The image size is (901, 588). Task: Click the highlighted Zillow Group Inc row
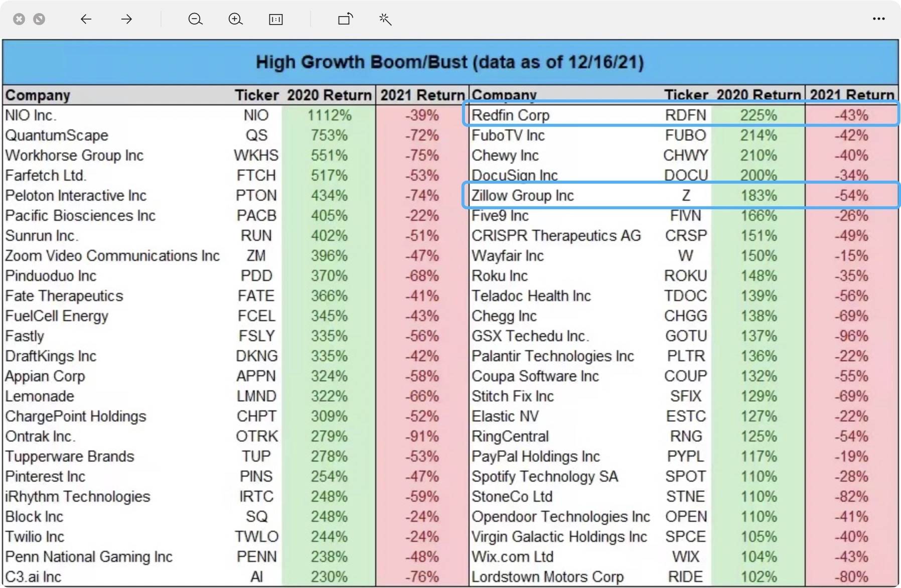coord(680,195)
